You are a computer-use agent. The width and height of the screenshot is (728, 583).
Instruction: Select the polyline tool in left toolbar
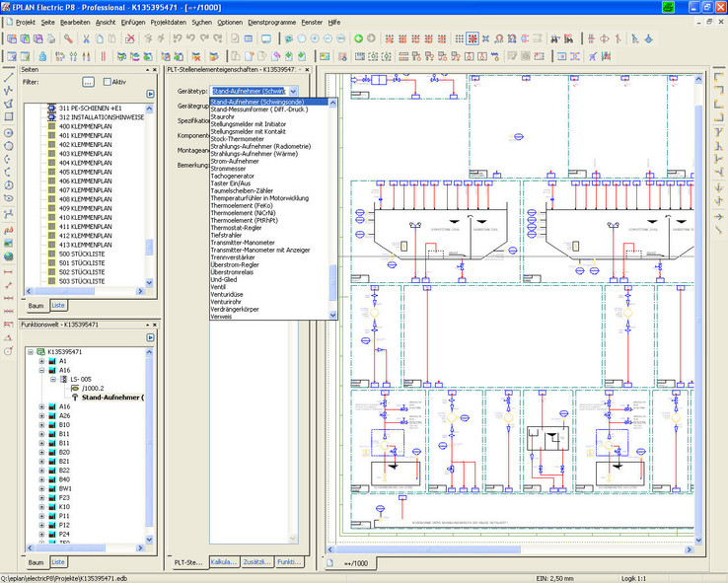pos(9,90)
